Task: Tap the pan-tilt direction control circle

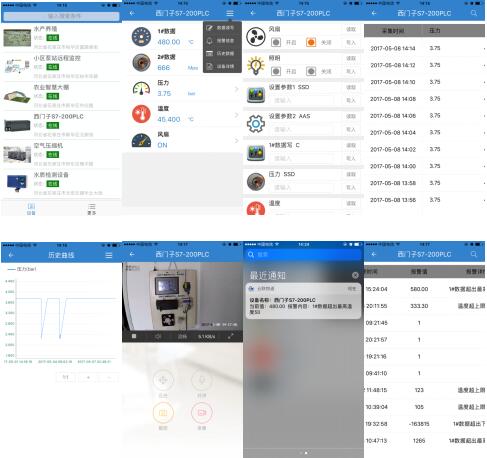Action: tap(163, 380)
